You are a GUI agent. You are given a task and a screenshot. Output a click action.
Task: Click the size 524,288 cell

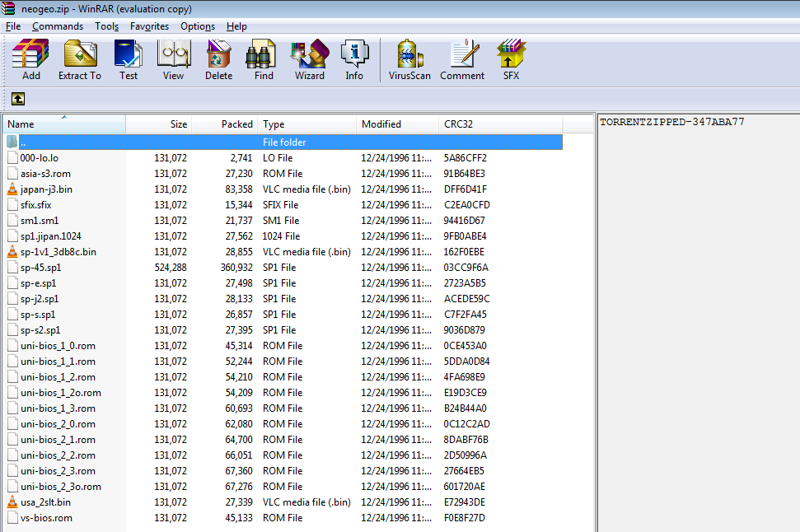coord(171,268)
